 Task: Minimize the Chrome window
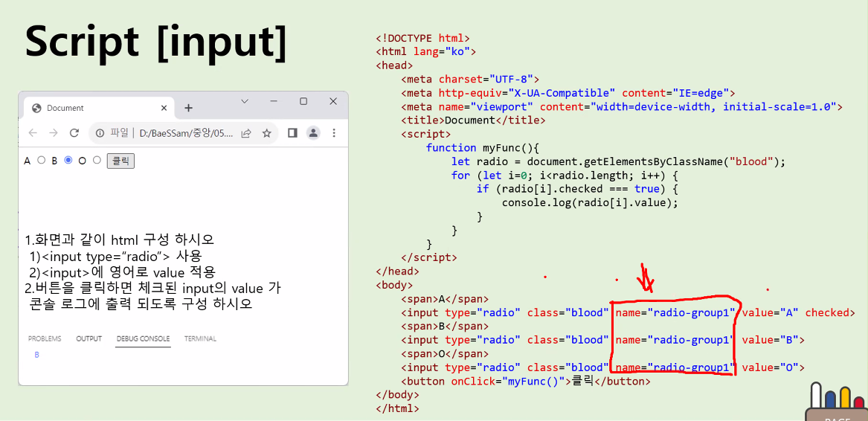274,101
